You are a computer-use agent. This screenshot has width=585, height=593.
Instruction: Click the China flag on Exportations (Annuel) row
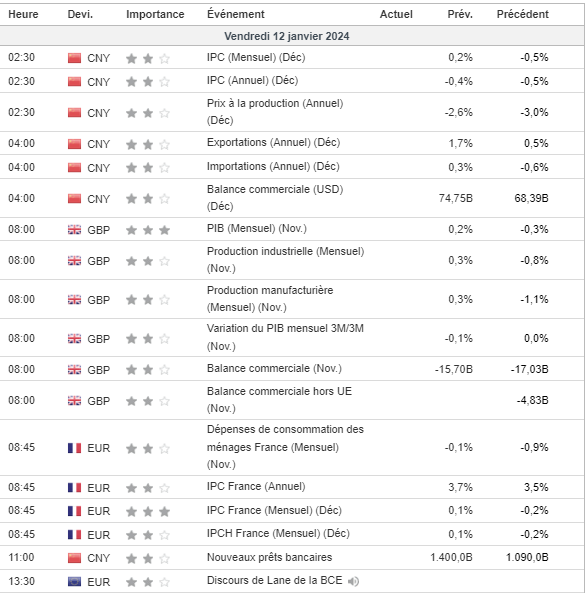click(x=74, y=144)
